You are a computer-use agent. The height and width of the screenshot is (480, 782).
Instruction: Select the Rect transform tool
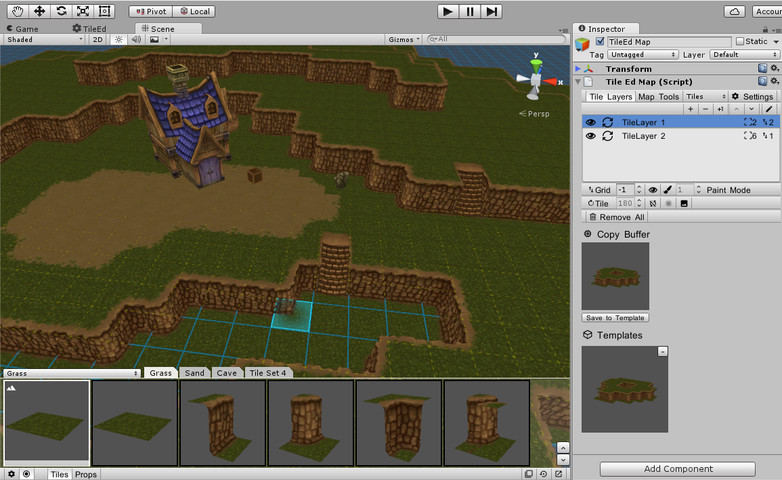[105, 11]
